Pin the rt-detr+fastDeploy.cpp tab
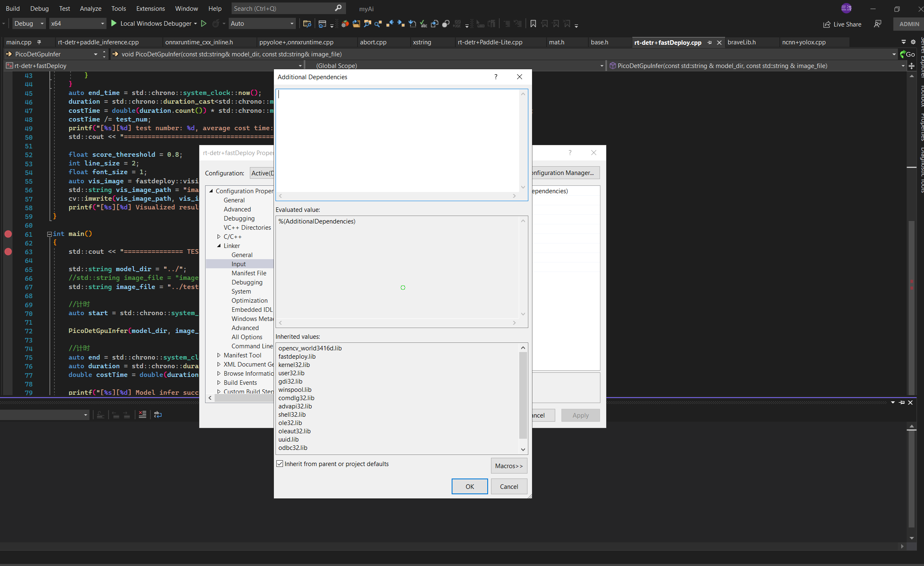This screenshot has height=566, width=924. coord(709,42)
